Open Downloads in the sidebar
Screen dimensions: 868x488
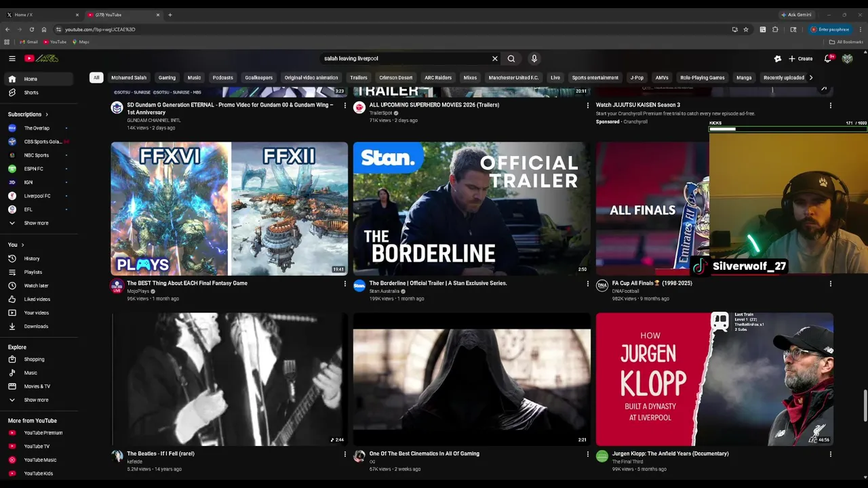[39, 326]
